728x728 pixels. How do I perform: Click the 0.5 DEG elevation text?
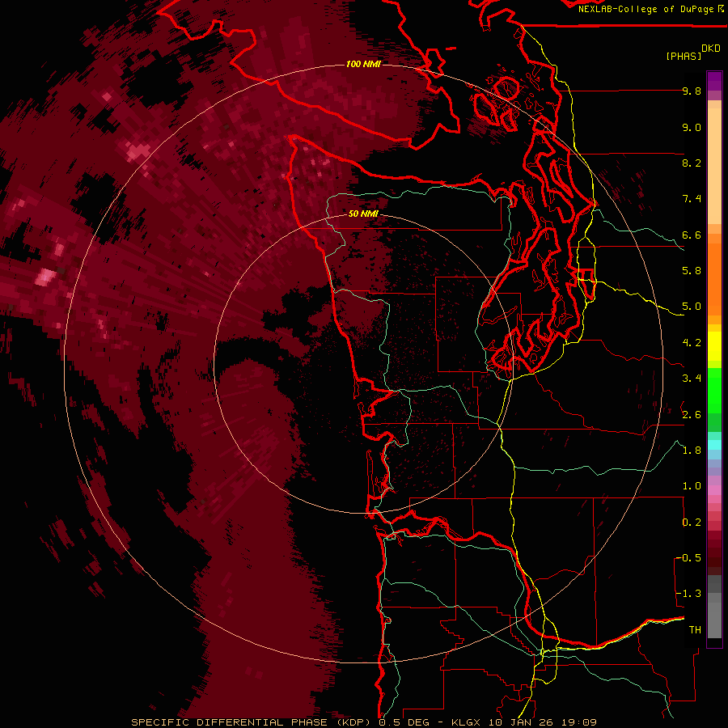click(403, 722)
